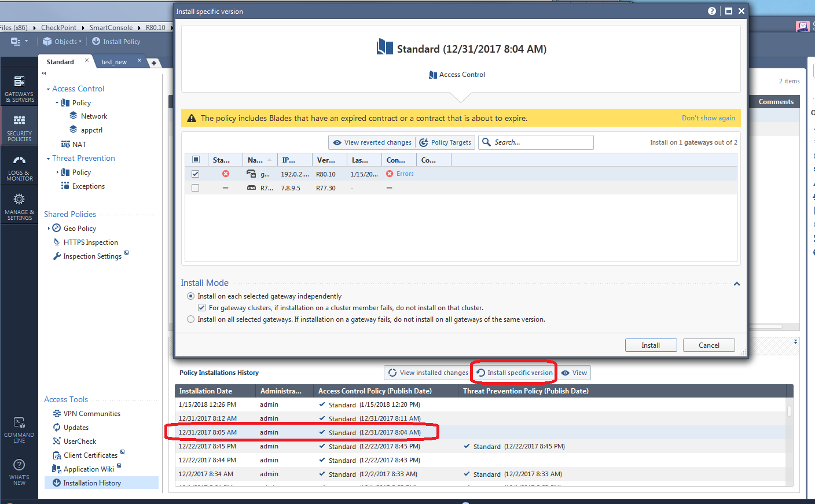Check the R77.30 gateway row checkbox
The height and width of the screenshot is (504, 815).
pyautogui.click(x=195, y=187)
